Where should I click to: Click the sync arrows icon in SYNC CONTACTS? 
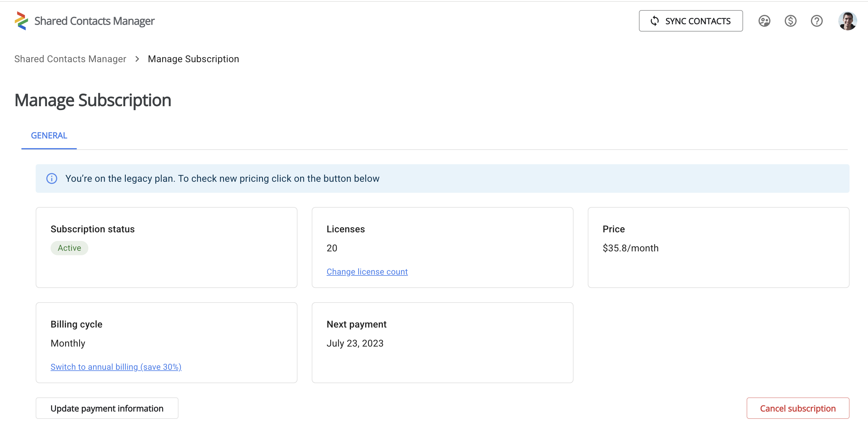655,21
